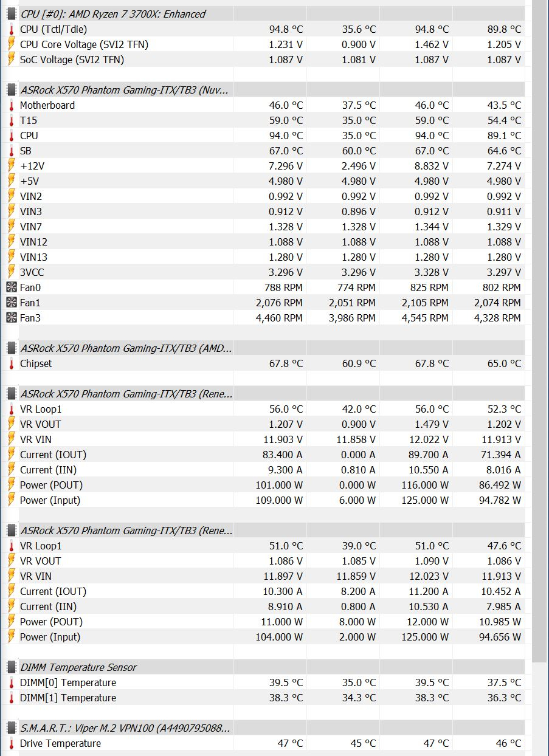The width and height of the screenshot is (549, 756).
Task: Click the thermometer icon next to SB
Action: (11, 150)
